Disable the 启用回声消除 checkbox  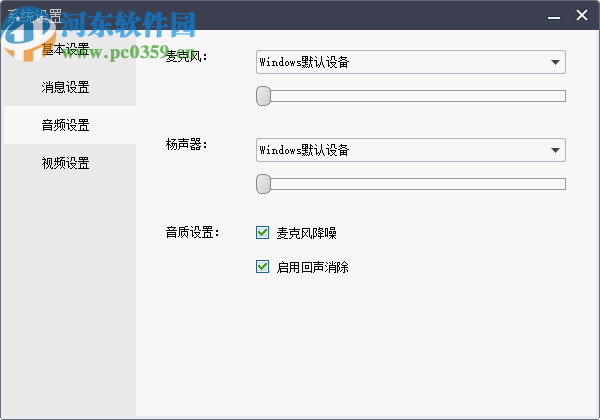[262, 267]
